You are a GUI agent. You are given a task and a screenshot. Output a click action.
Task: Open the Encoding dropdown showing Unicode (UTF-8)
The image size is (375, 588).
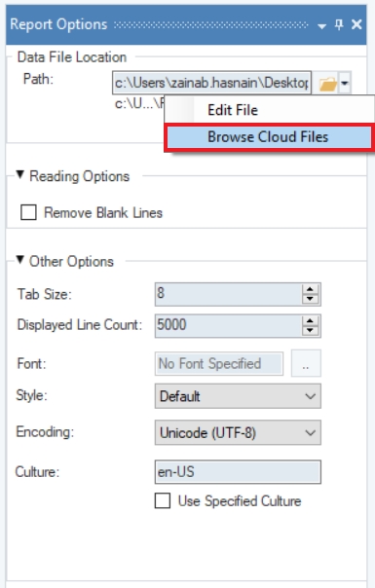pos(238,432)
